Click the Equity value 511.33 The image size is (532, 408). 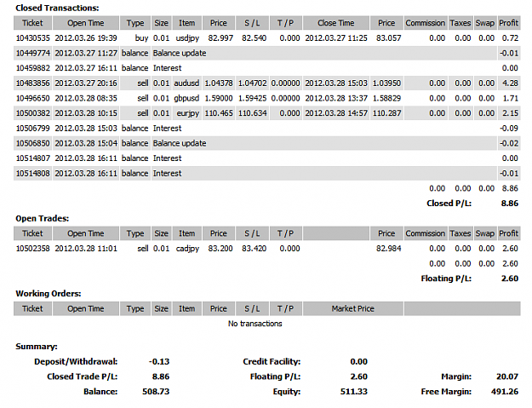point(354,391)
